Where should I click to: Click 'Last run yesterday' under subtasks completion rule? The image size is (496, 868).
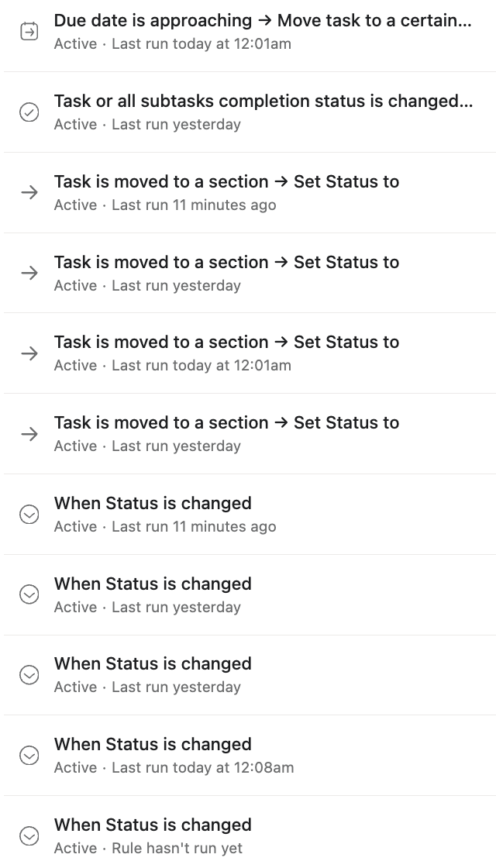176,125
